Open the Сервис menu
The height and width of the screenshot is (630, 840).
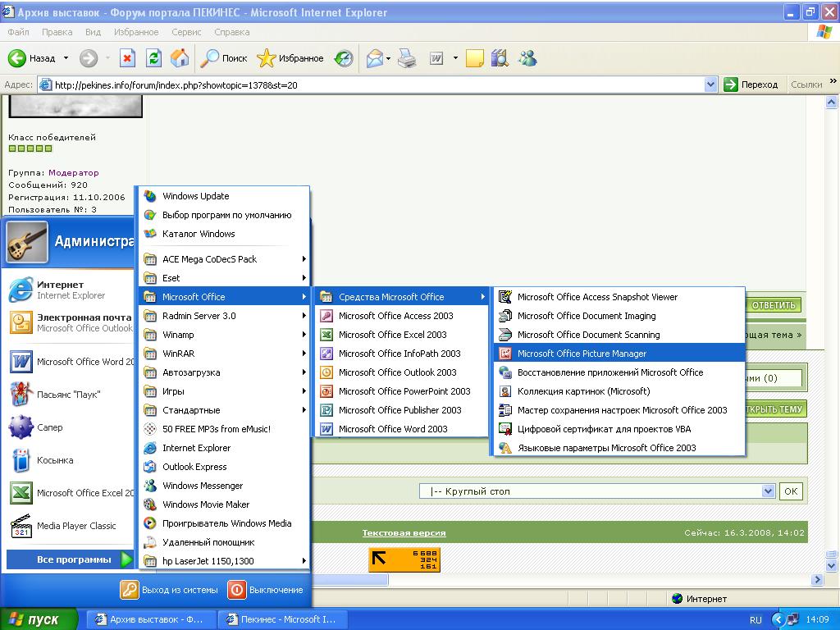coord(186,32)
